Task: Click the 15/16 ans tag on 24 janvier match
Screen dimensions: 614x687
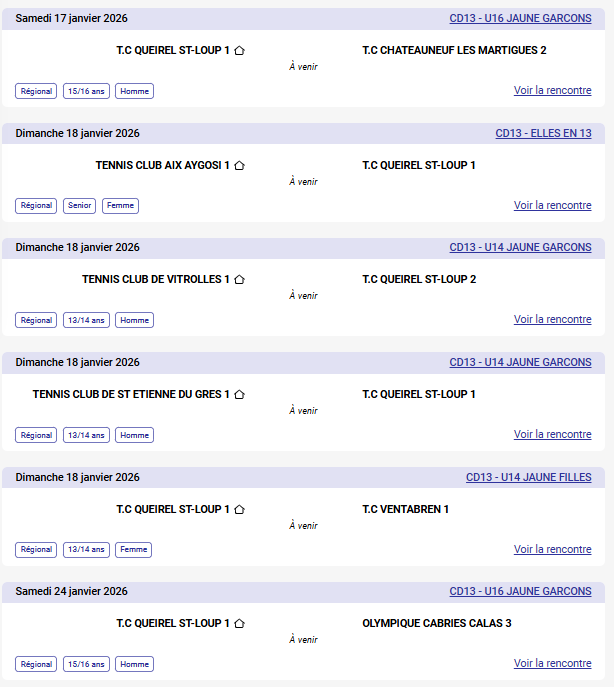Action: coord(86,664)
